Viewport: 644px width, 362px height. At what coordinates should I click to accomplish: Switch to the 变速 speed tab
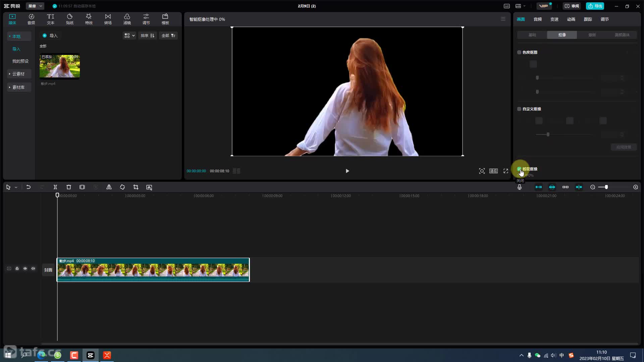(x=554, y=19)
